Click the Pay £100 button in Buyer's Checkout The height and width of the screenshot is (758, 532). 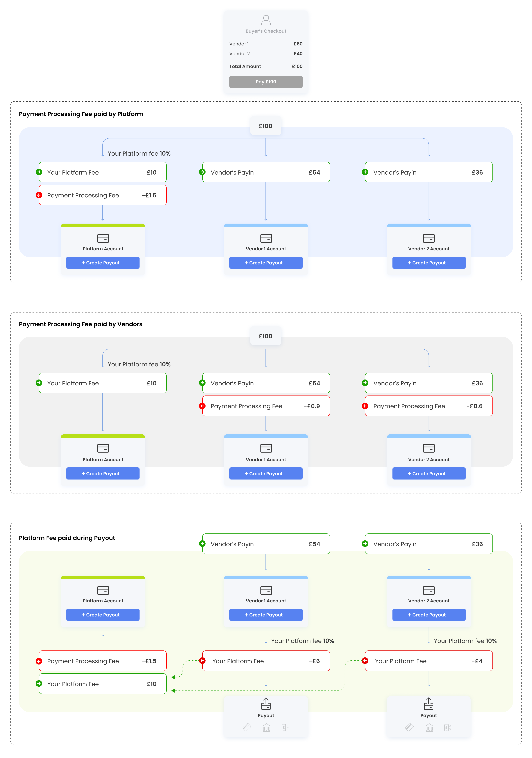[x=266, y=82]
